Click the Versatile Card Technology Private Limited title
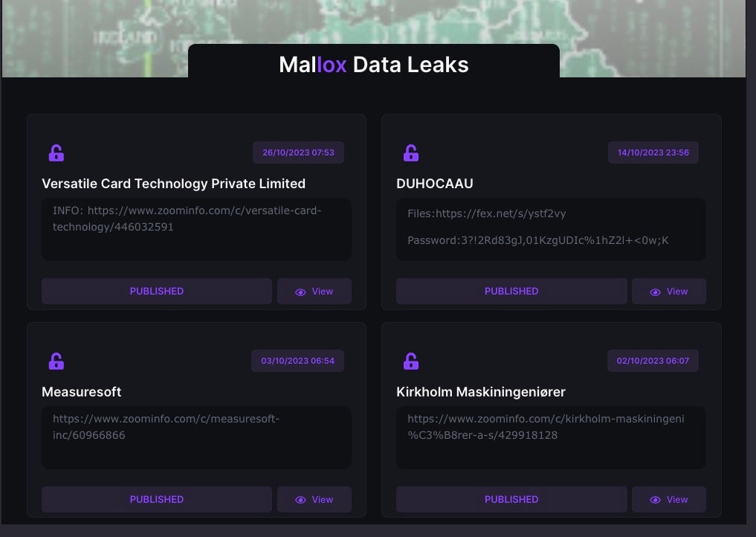 click(x=173, y=184)
